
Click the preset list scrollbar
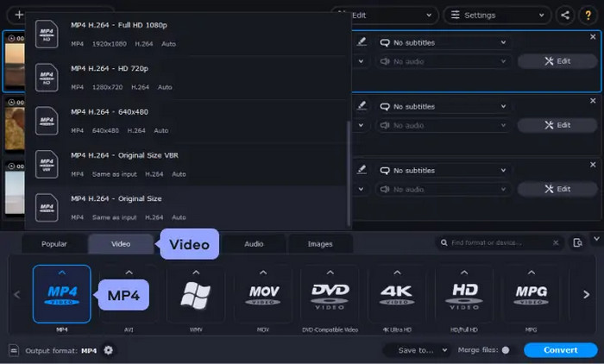coord(349,173)
